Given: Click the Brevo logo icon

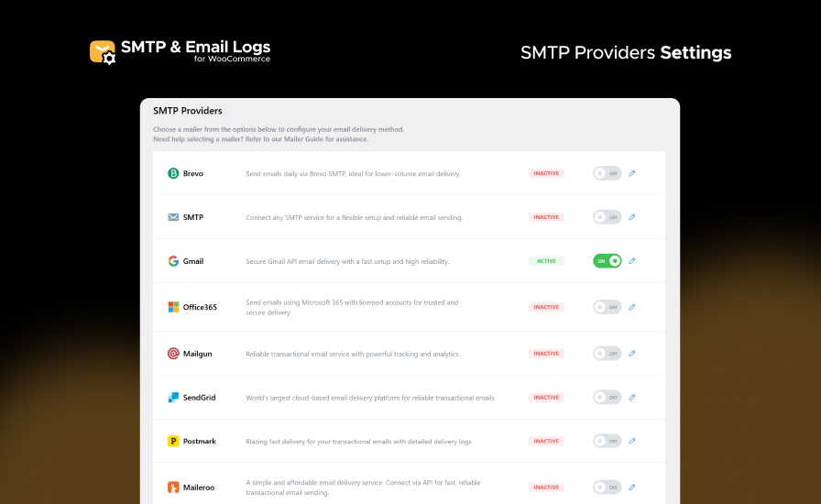Looking at the screenshot, I should tap(173, 173).
